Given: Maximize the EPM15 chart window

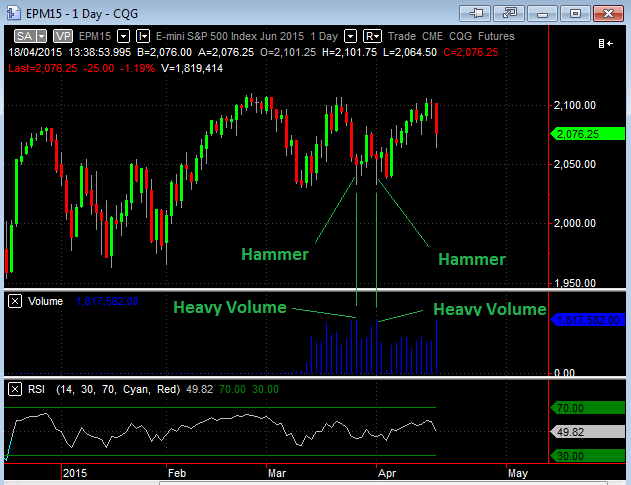Looking at the screenshot, I should coord(575,13).
